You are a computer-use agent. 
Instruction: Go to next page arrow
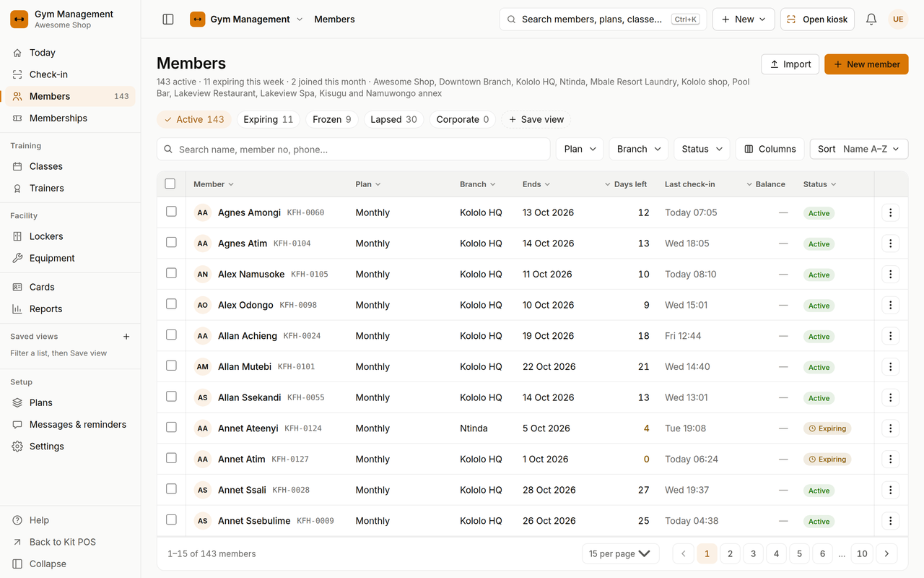pos(886,554)
